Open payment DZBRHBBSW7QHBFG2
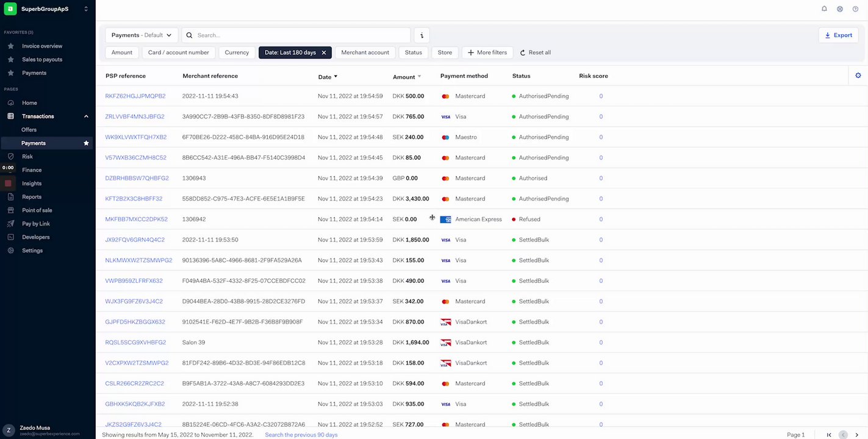Viewport: 868px width, 439px height. pos(137,179)
